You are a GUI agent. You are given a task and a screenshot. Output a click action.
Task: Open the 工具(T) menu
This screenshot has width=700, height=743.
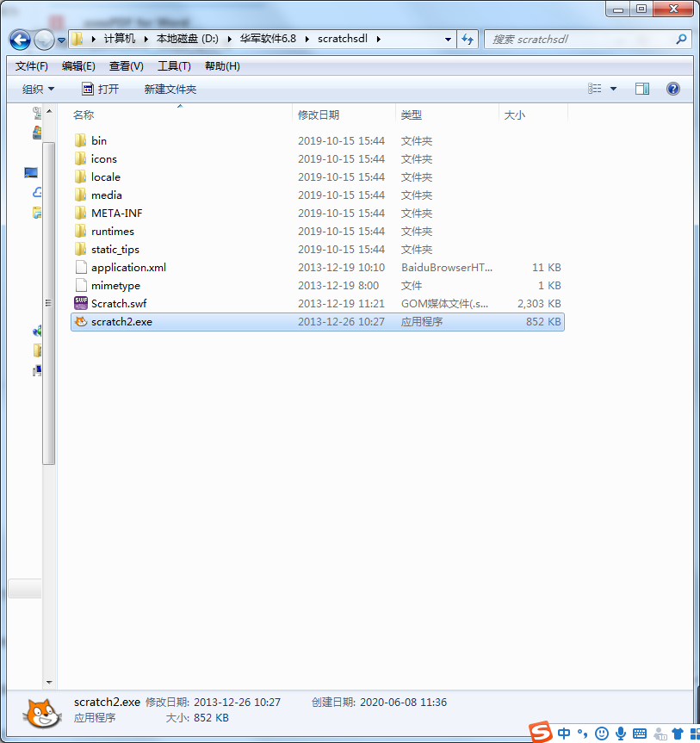click(x=174, y=66)
